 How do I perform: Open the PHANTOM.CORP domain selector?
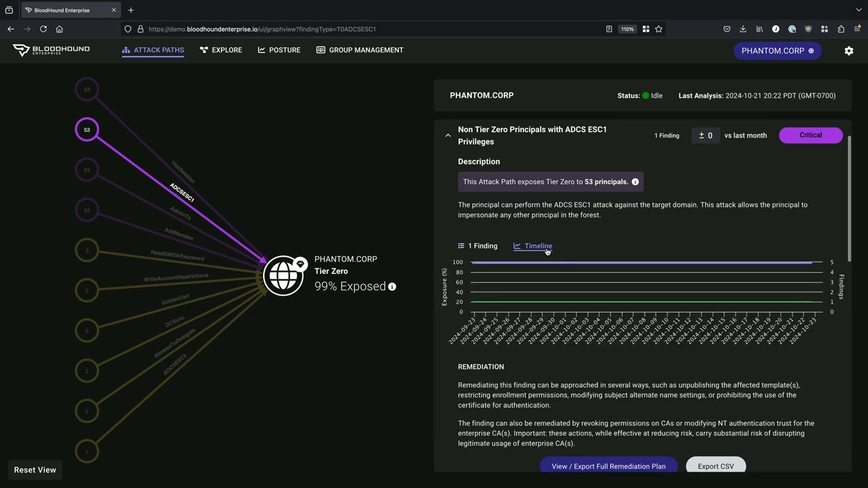point(777,51)
